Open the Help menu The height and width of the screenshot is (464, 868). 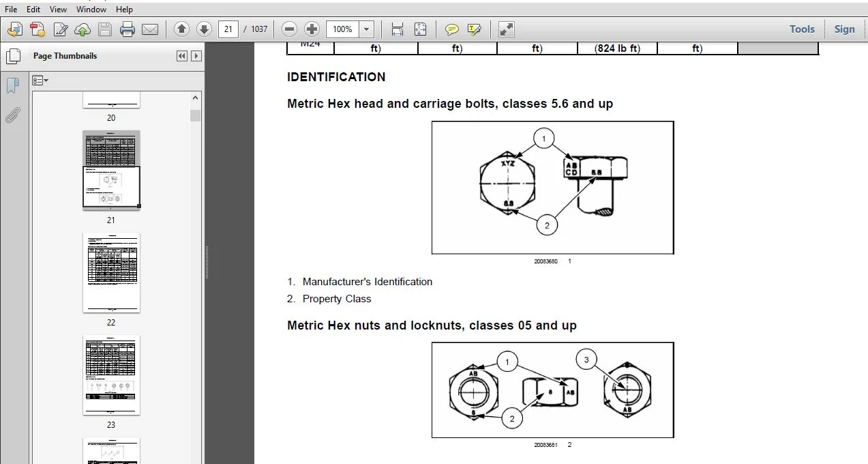pos(124,9)
